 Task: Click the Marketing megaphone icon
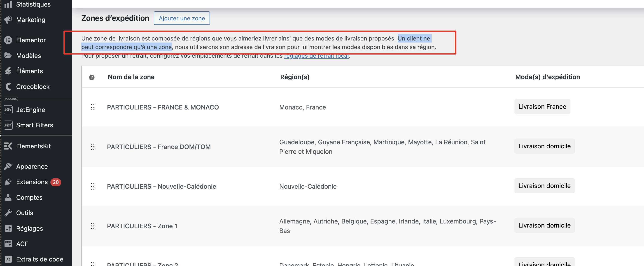[8, 19]
